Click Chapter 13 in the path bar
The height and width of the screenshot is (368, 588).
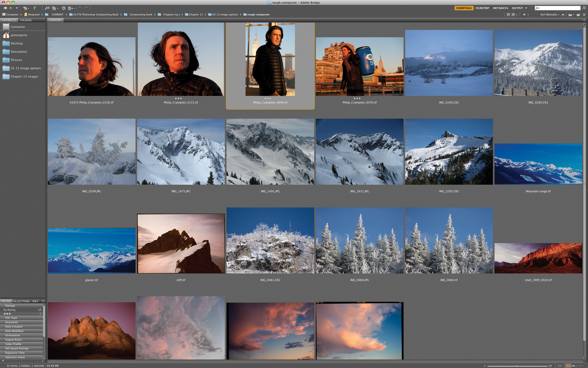(x=196, y=15)
